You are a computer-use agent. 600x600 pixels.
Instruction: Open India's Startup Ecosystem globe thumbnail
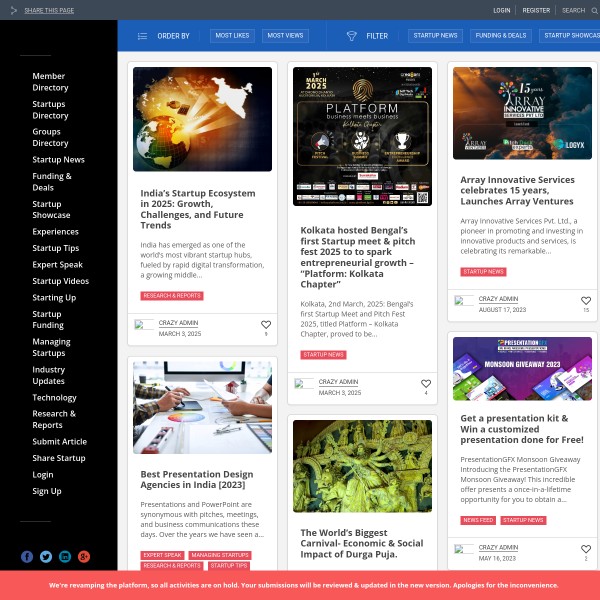(x=202, y=119)
